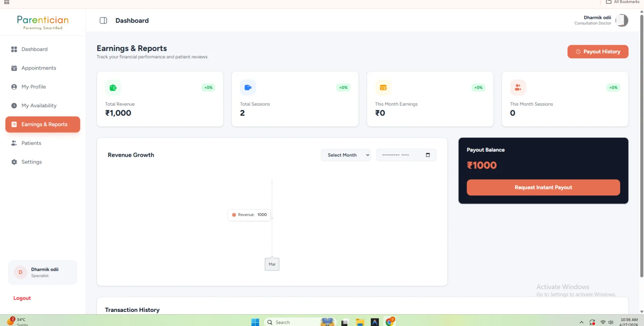Toggle the sidebar panel icon beside Dashboard
This screenshot has width=644, height=326.
click(x=103, y=21)
